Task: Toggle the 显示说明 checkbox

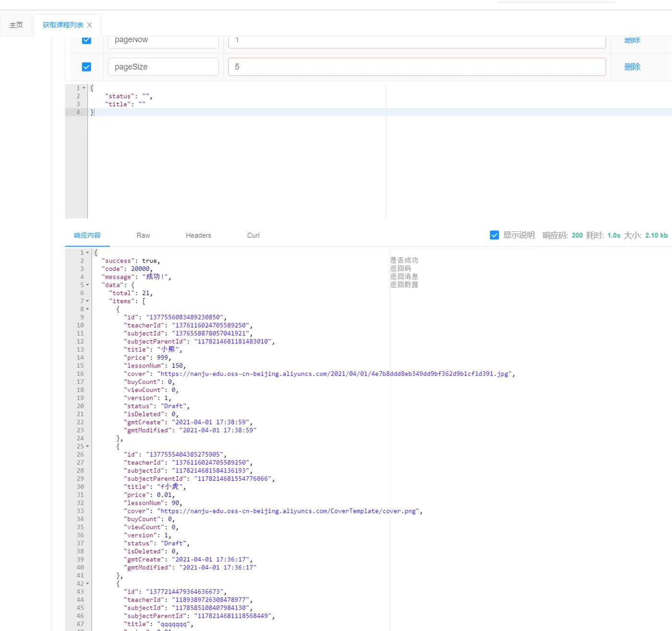Action: [x=494, y=235]
